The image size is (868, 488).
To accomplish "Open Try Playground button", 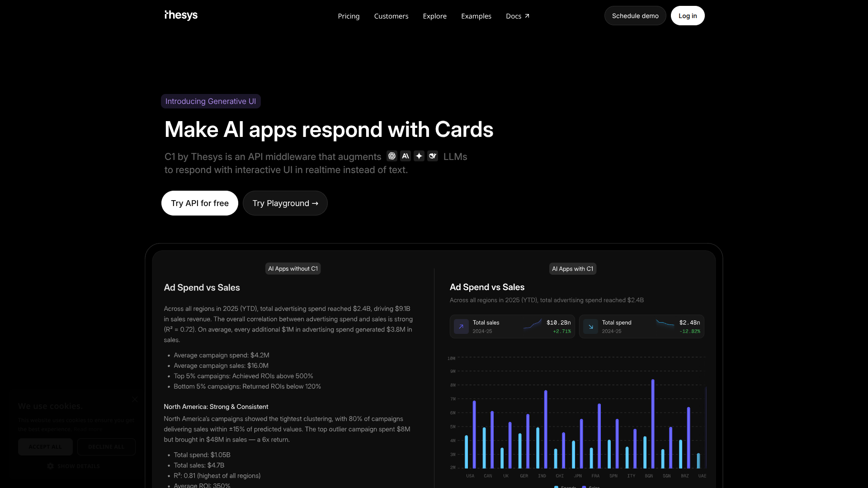I will point(285,203).
